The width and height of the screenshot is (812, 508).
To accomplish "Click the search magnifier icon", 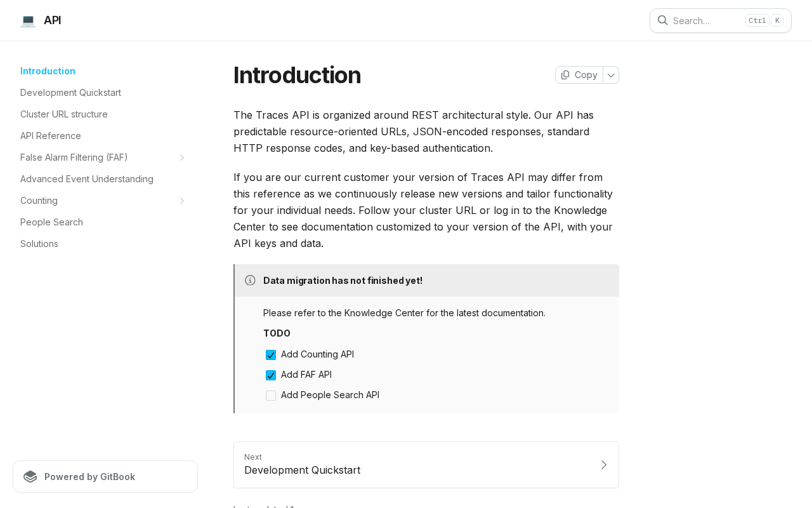I will 662,20.
